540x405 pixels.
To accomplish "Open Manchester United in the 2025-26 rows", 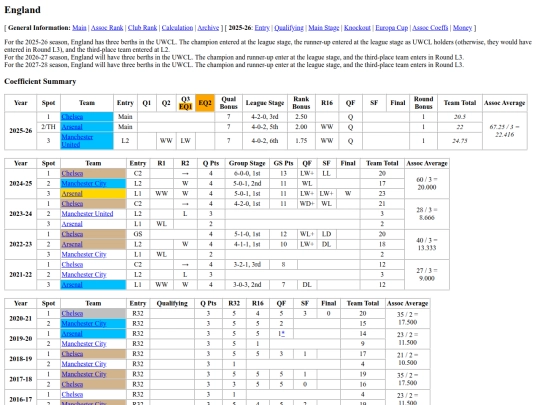I will (x=77, y=141).
